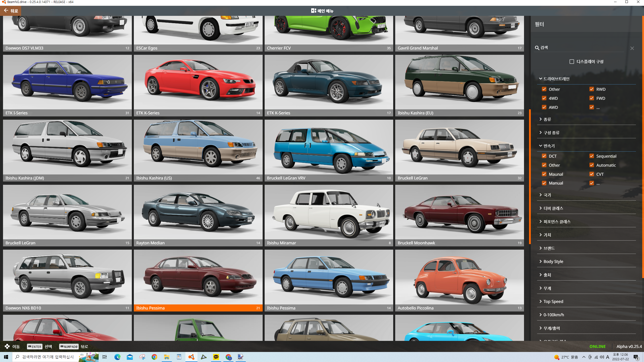
Task: Open KakaoTalk from the taskbar
Action: [216, 357]
